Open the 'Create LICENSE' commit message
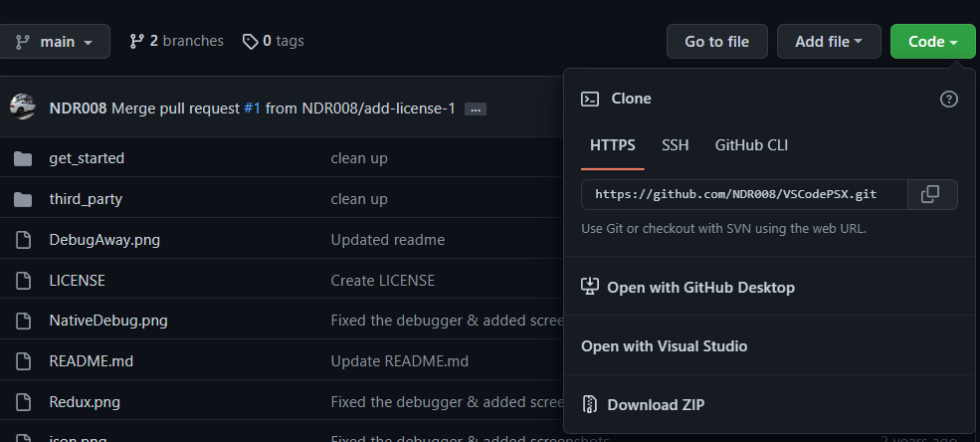This screenshot has width=980, height=442. (382, 281)
